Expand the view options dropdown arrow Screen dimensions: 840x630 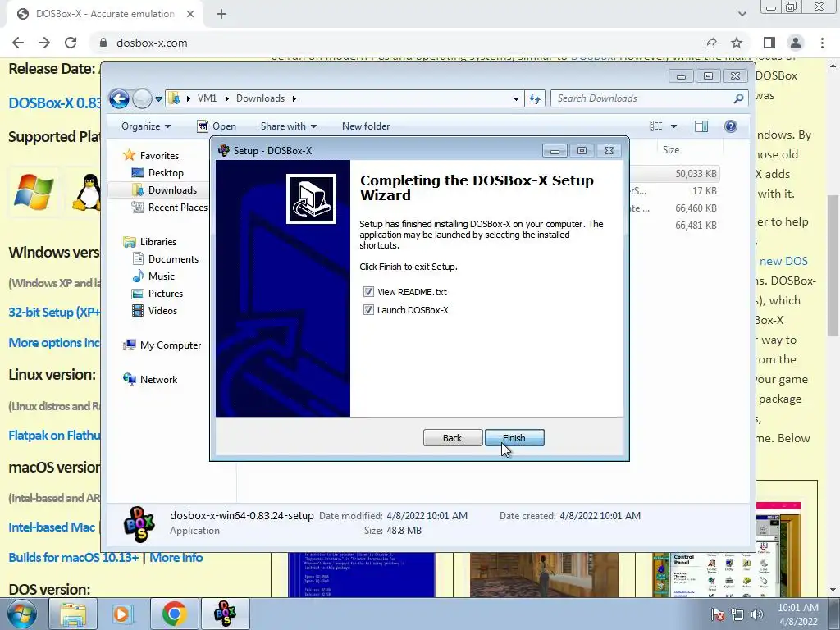point(674,126)
